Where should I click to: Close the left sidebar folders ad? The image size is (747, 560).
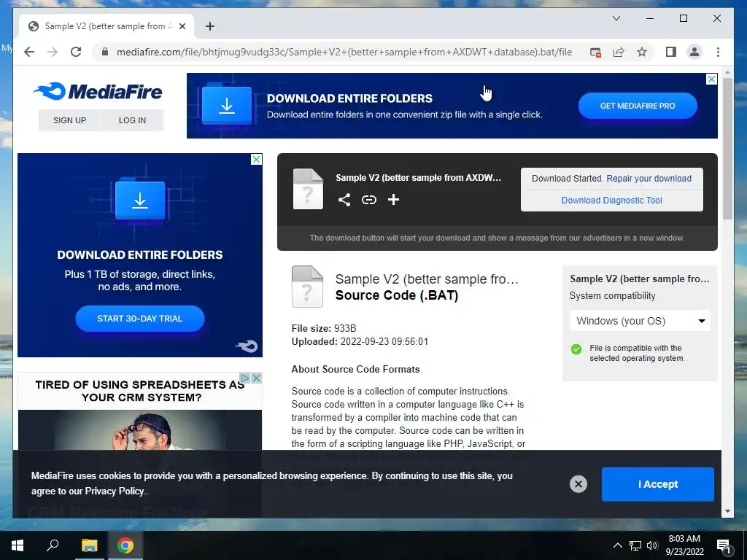(256, 160)
